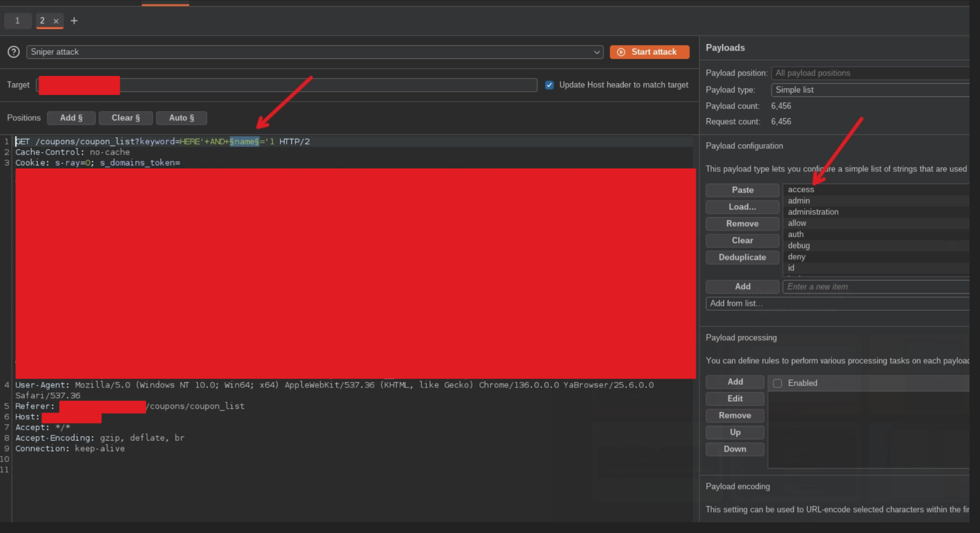The width and height of the screenshot is (980, 533).
Task: Add a new tab with plus icon
Action: 74,21
